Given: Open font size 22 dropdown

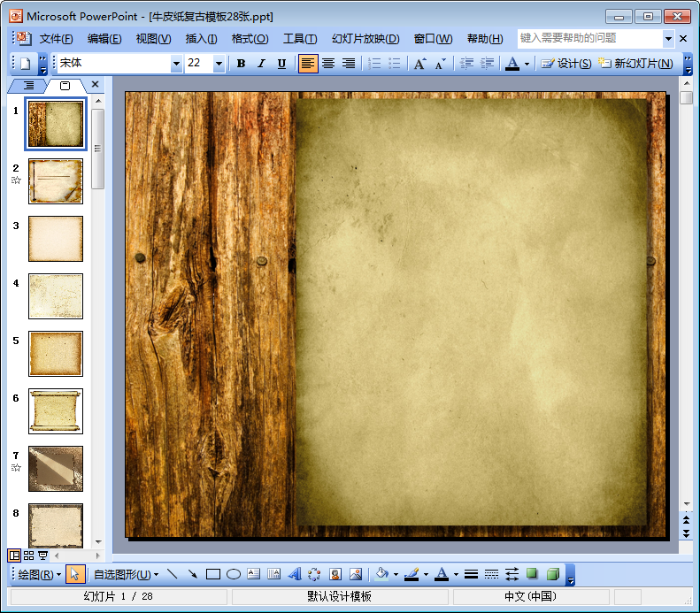Looking at the screenshot, I should point(219,64).
